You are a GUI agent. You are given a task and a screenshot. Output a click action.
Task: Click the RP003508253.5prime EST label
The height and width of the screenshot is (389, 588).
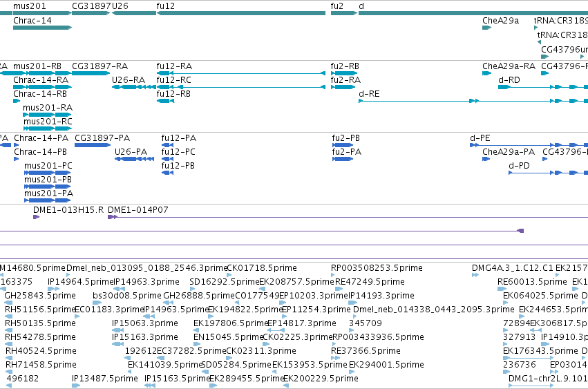(x=377, y=269)
